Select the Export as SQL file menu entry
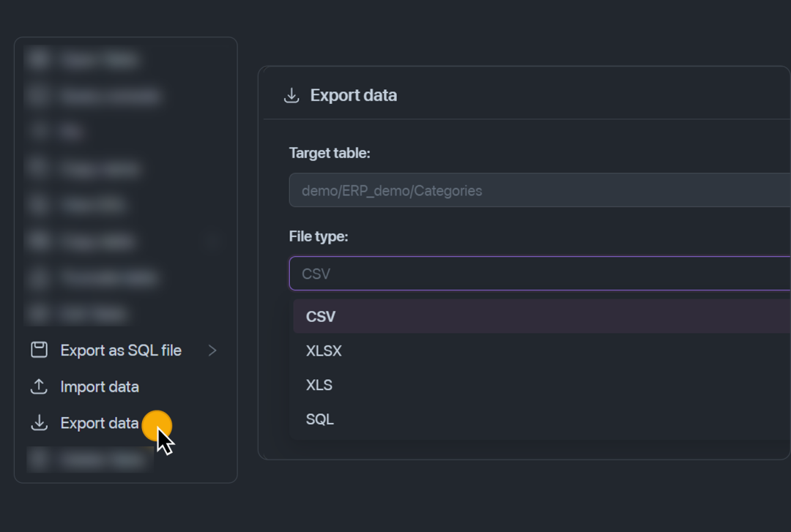 point(121,351)
